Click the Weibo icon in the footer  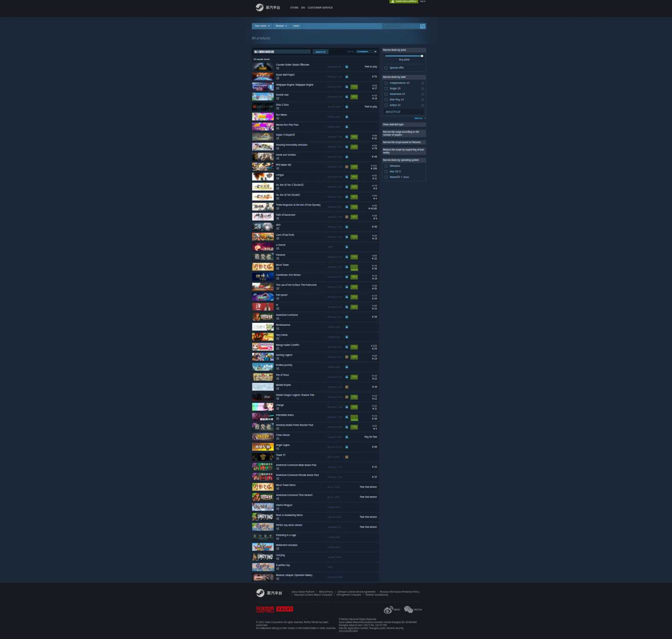pos(388,609)
